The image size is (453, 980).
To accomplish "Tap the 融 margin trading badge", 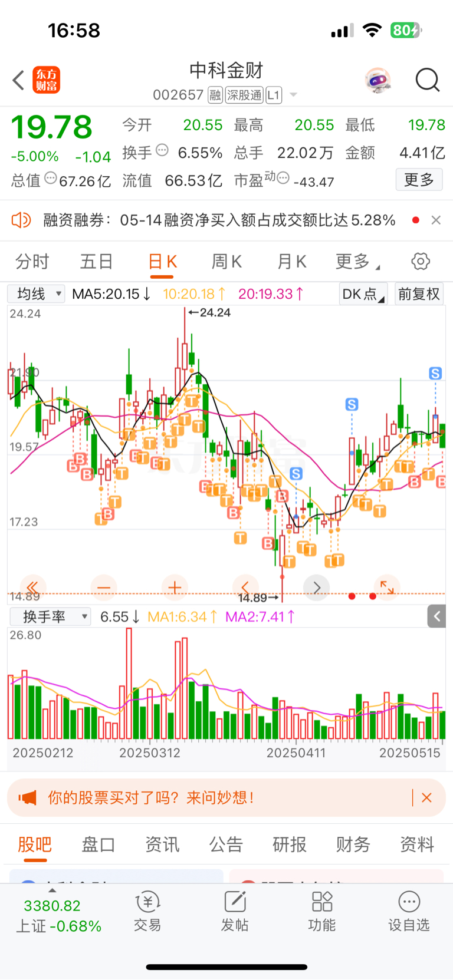I will click(215, 95).
